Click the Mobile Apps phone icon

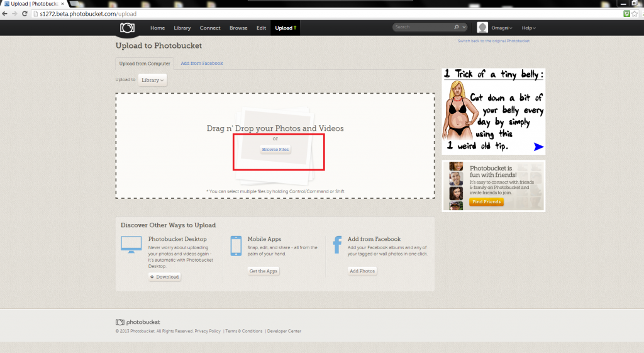pyautogui.click(x=236, y=246)
